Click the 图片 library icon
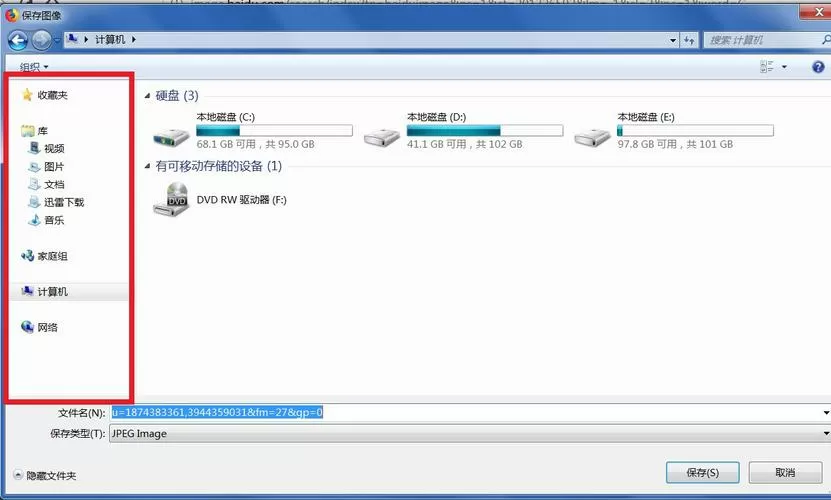Viewport: 831px width, 500px height. point(34,166)
